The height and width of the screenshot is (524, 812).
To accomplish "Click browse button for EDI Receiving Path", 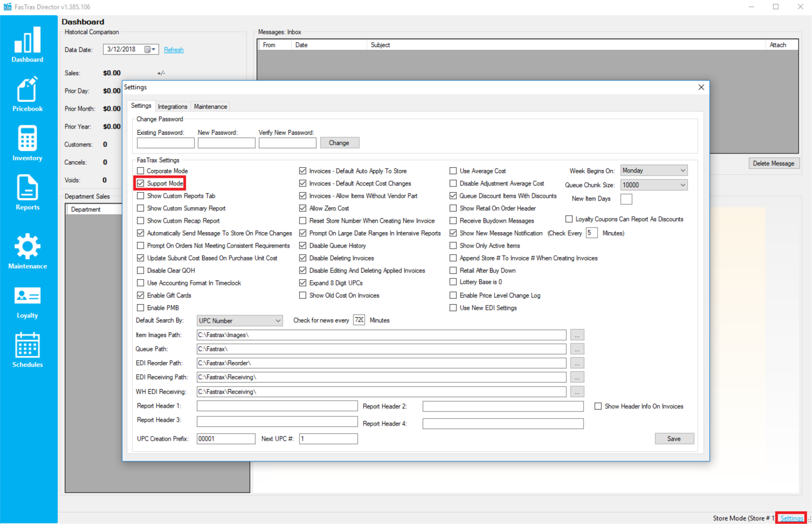I will pyautogui.click(x=577, y=377).
